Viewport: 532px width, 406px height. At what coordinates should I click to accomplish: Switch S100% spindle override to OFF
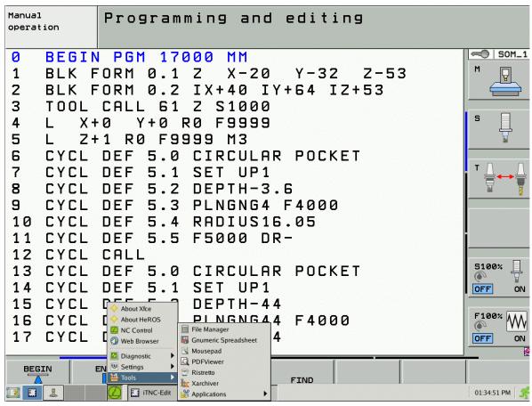point(482,289)
